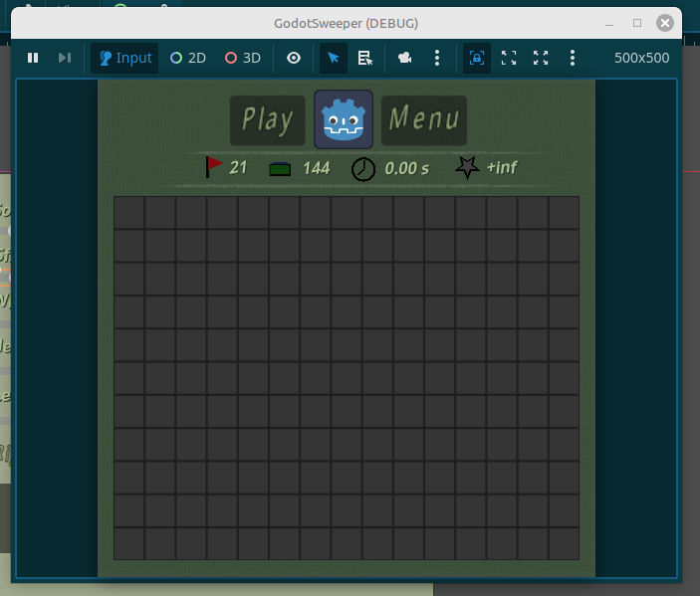Screen dimensions: 700x596
Task: Click the best score text +inf
Action: click(x=502, y=167)
